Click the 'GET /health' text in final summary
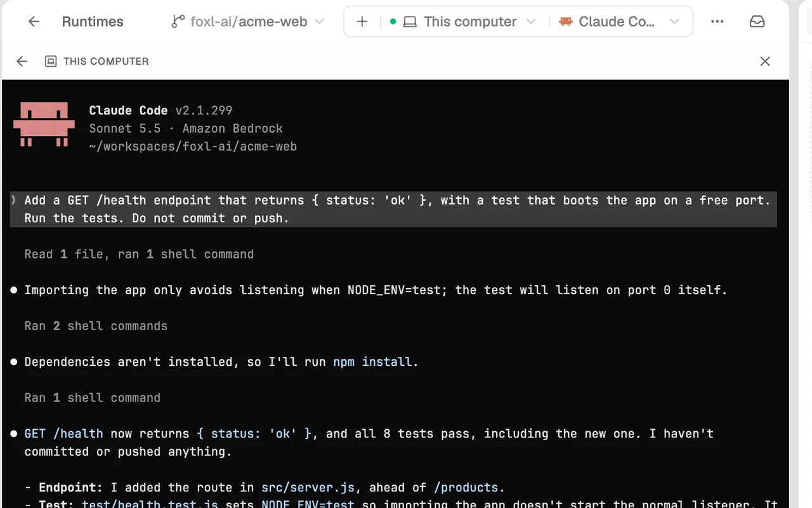 (x=63, y=434)
